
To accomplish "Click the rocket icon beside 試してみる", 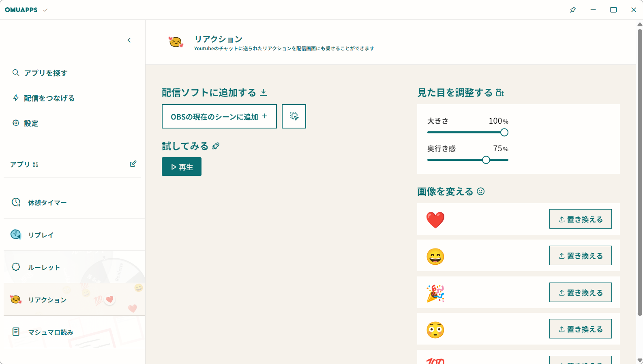I will (216, 146).
